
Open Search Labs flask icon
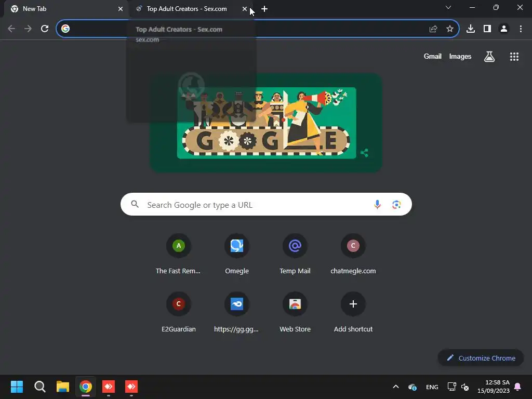coord(489,57)
